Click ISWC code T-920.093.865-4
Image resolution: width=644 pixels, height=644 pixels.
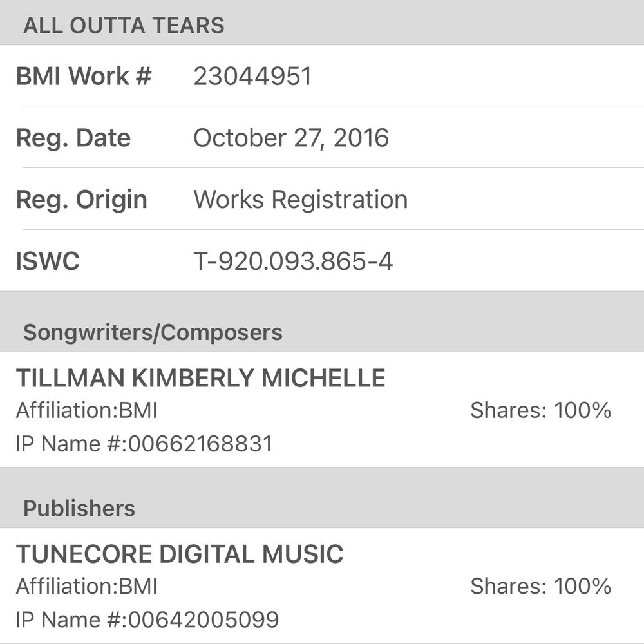pyautogui.click(x=293, y=261)
